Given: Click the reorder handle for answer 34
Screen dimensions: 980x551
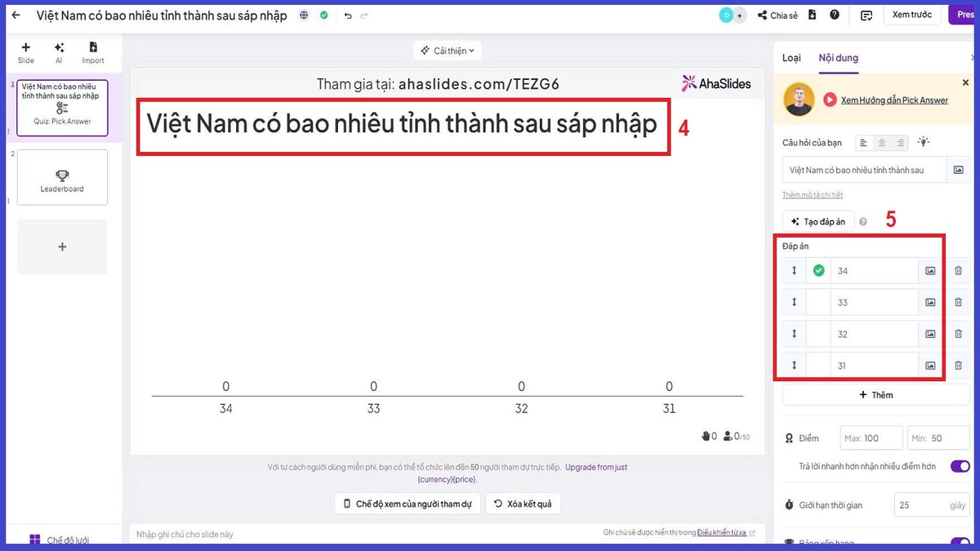Looking at the screenshot, I should coord(794,270).
